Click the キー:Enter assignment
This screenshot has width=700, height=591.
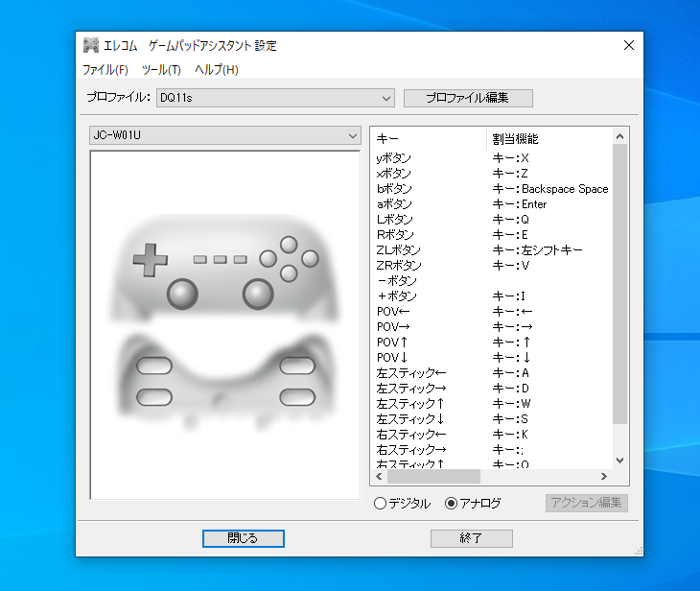coord(520,204)
